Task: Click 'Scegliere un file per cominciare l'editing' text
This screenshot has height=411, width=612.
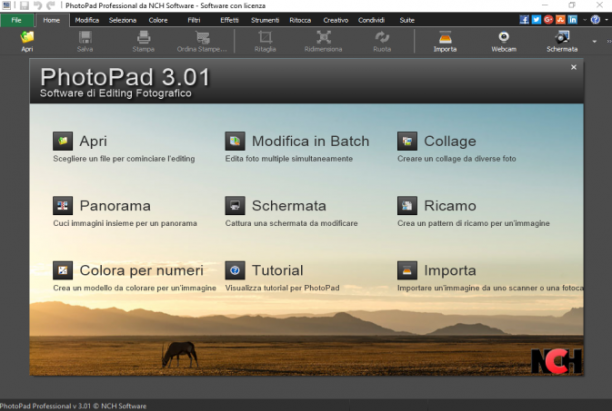Action: (124, 158)
